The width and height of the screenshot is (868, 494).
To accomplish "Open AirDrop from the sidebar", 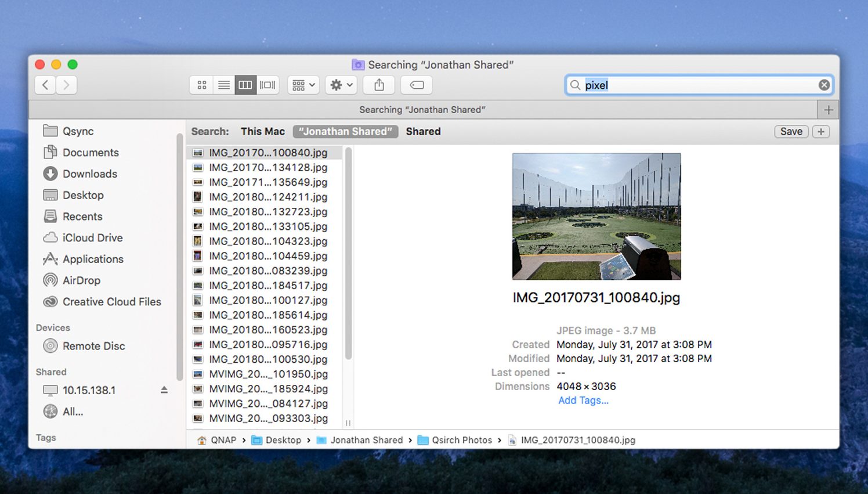I will [x=81, y=280].
